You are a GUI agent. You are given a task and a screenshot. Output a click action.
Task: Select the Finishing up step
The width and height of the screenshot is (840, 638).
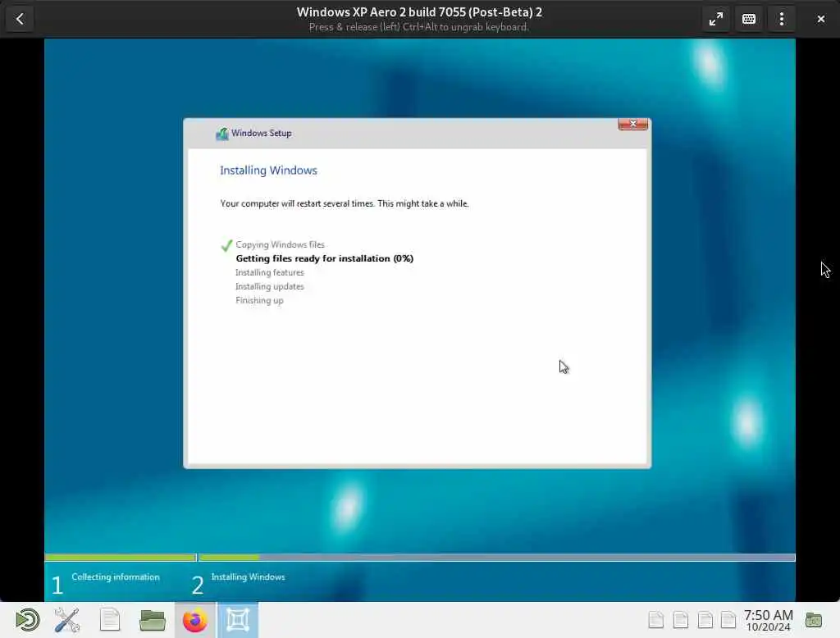(259, 300)
